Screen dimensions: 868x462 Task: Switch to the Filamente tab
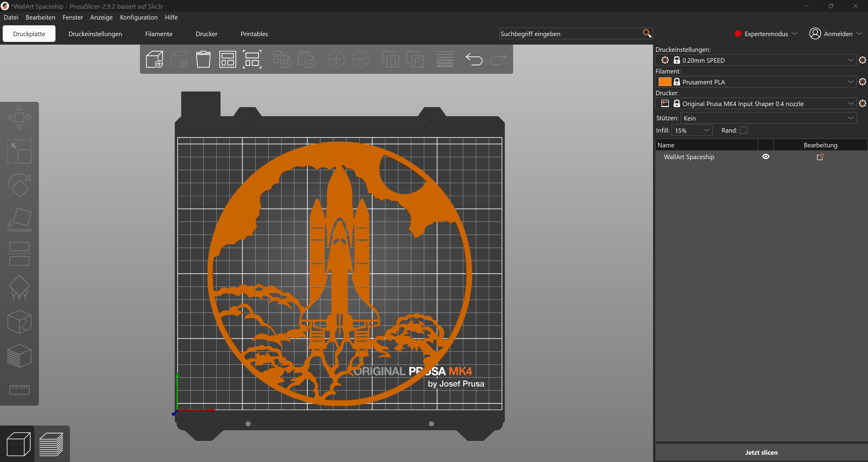pyautogui.click(x=159, y=34)
